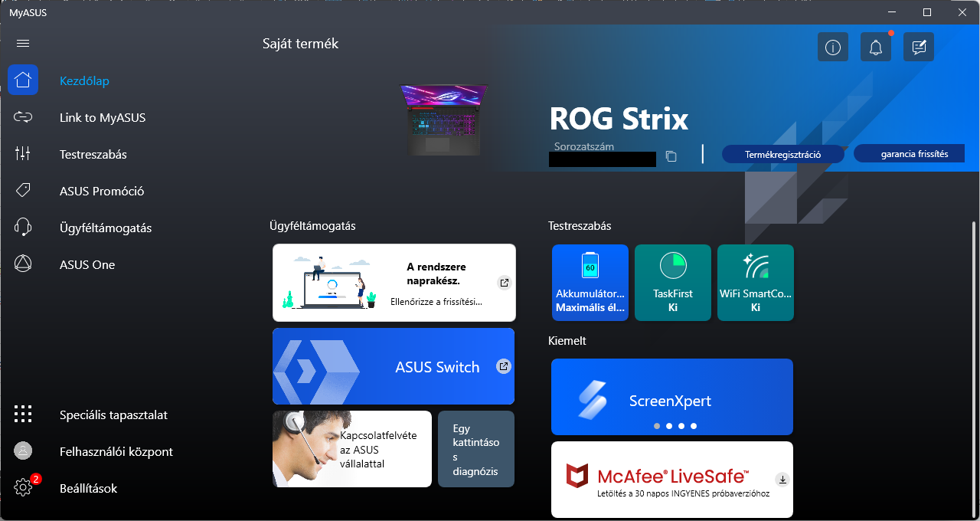
Task: Click the ASUS Promóció tag icon
Action: coord(23,191)
